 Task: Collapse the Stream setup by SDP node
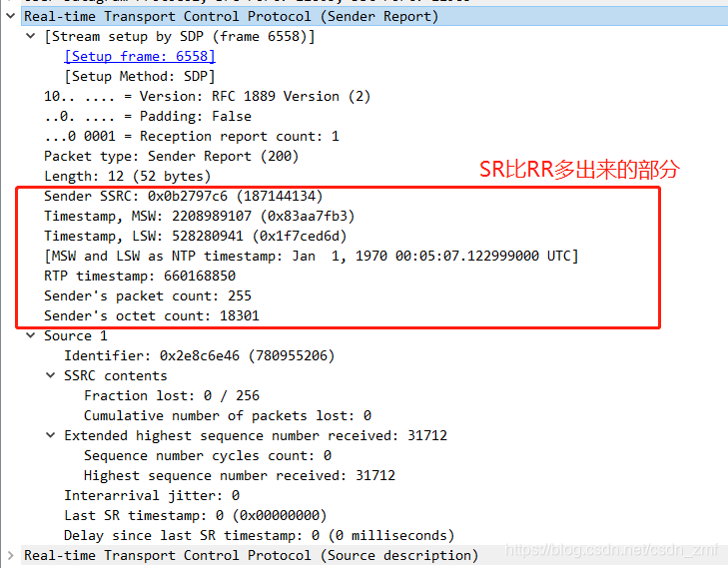31,36
